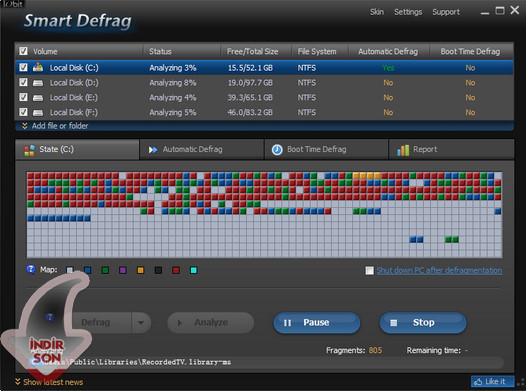The image size is (526, 391).
Task: Click the Defrag button
Action: [96, 323]
